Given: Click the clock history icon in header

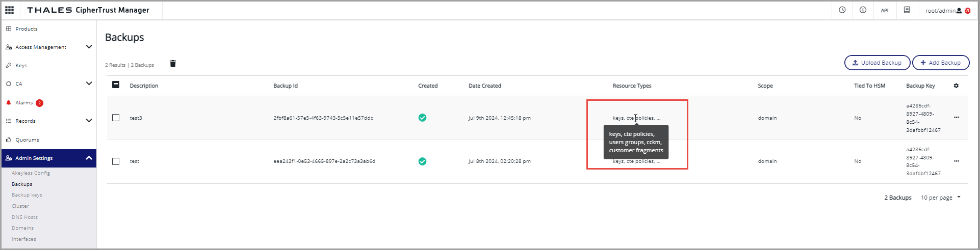Looking at the screenshot, I should coord(842,10).
